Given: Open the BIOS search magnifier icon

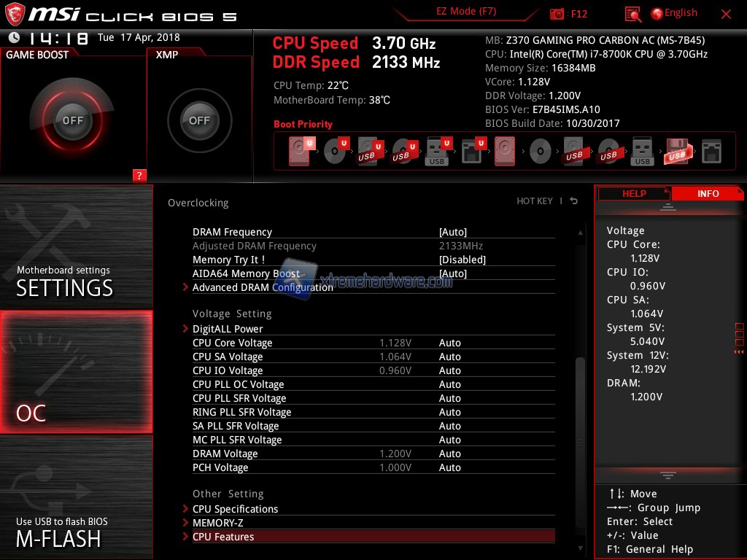Looking at the screenshot, I should 633,14.
